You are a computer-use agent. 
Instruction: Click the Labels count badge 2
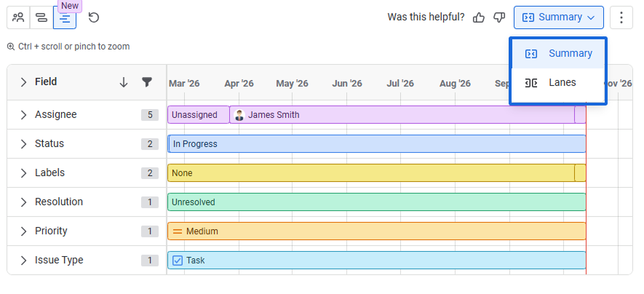[150, 173]
